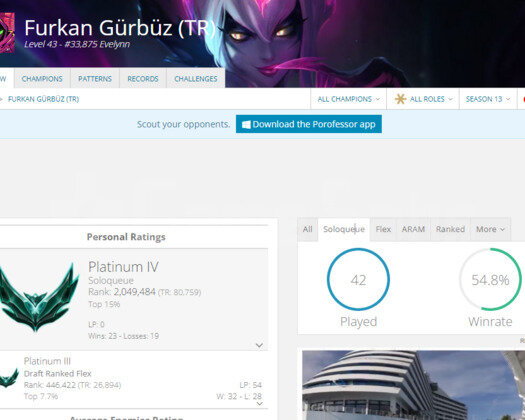Viewport: 525px width, 420px height.
Task: Click the Level 43 - #33,875 Evelynn text
Action: (x=77, y=44)
